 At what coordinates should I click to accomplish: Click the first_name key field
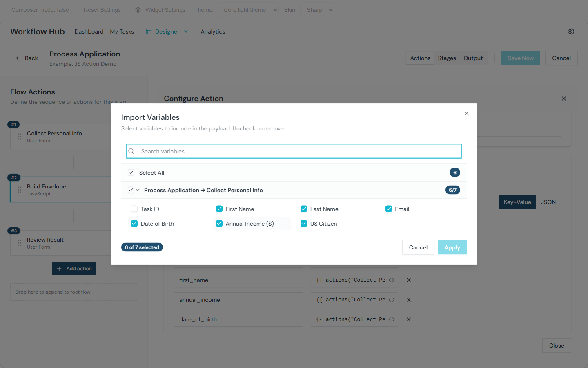[x=238, y=280]
